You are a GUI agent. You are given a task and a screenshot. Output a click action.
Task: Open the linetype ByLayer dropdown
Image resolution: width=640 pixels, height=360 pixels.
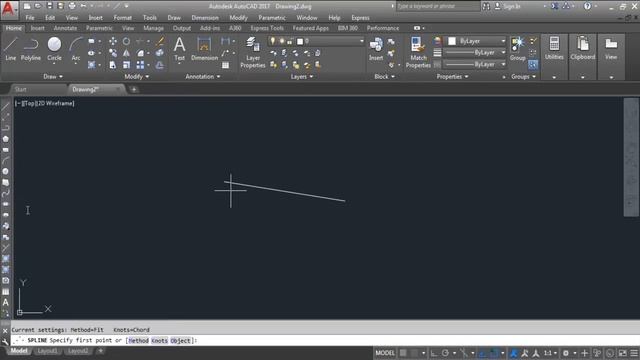(476, 64)
